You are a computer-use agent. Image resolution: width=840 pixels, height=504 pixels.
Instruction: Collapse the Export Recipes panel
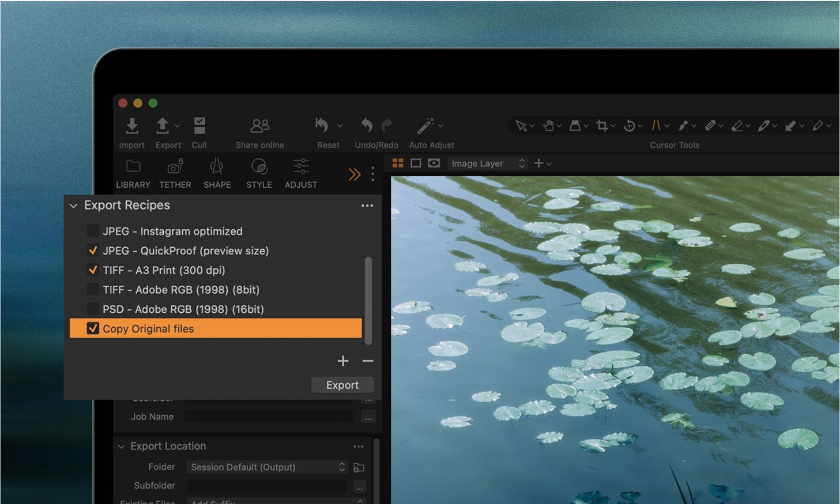point(74,206)
